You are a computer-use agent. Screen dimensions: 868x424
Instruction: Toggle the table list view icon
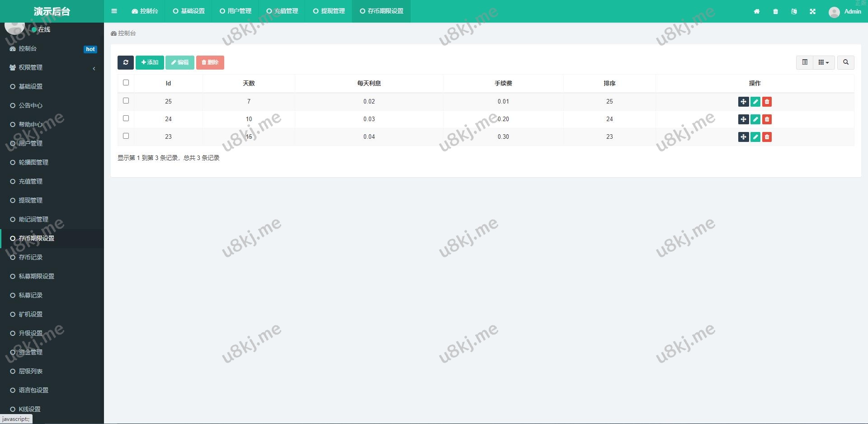804,62
